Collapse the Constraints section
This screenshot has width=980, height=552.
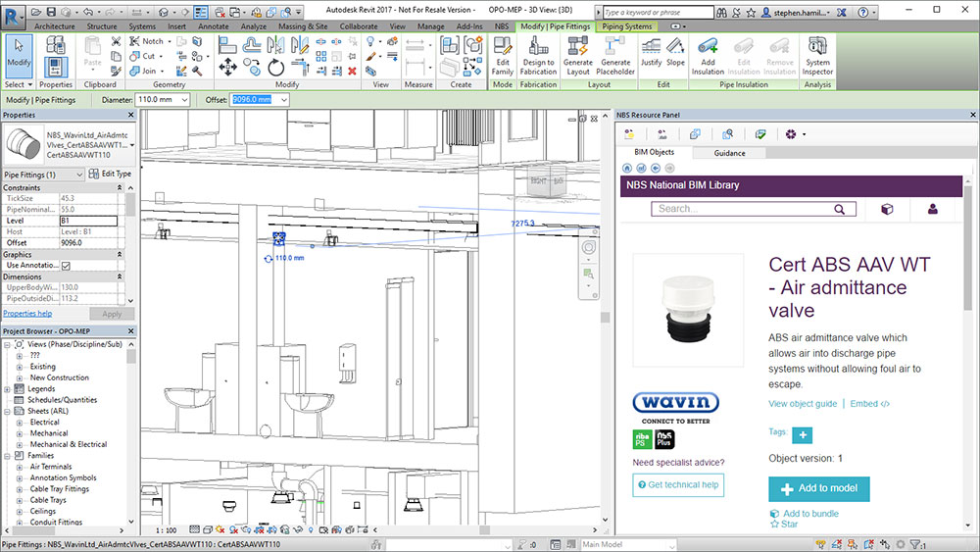120,187
